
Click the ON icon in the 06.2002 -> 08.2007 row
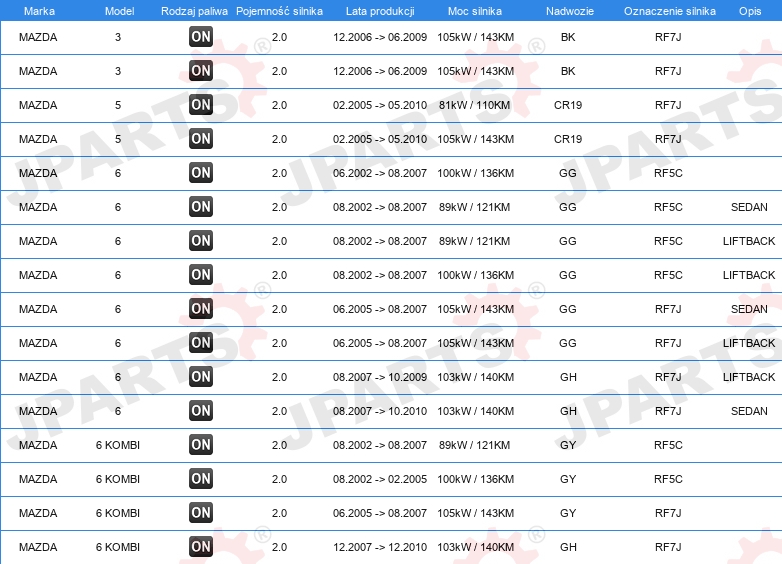(201, 173)
